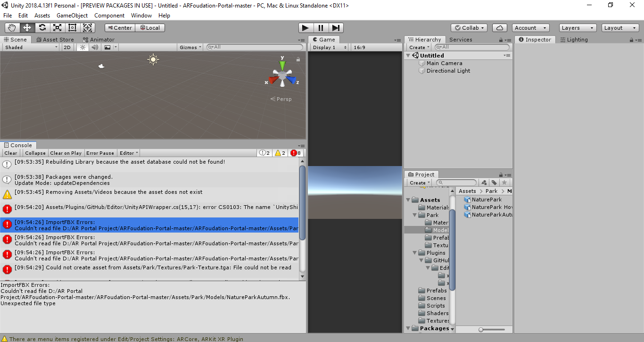644x342 pixels.
Task: Click the Pause button
Action: click(321, 28)
